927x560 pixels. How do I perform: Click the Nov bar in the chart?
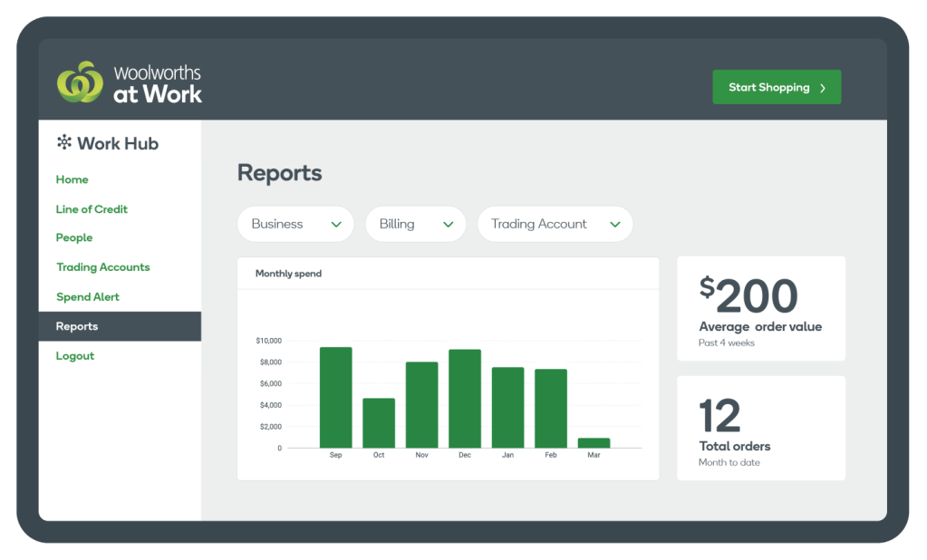tap(421, 405)
